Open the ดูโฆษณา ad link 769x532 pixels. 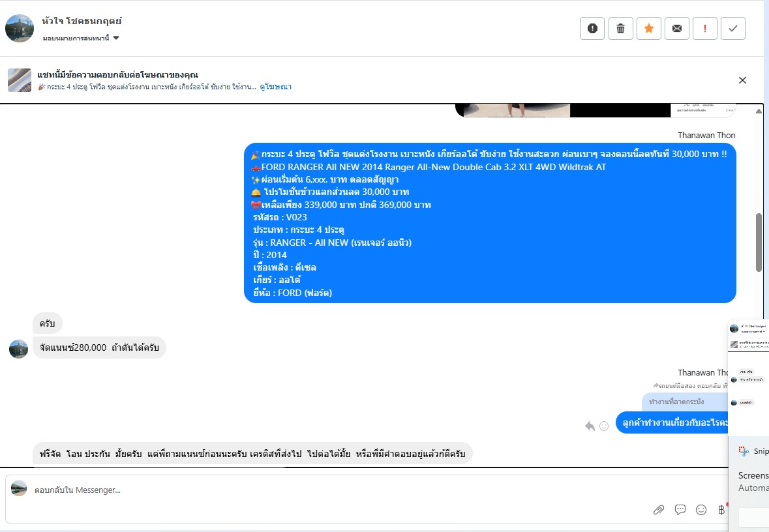(x=276, y=87)
